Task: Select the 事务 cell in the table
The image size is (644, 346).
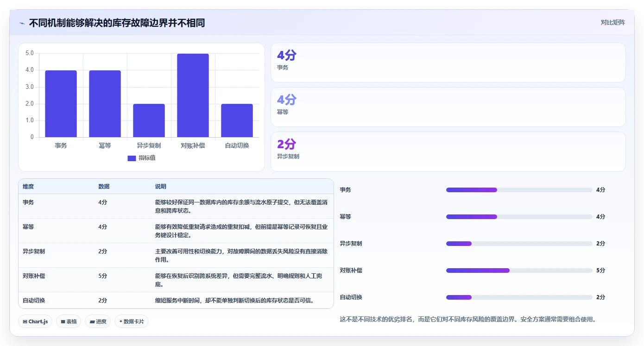Action: click(28, 202)
